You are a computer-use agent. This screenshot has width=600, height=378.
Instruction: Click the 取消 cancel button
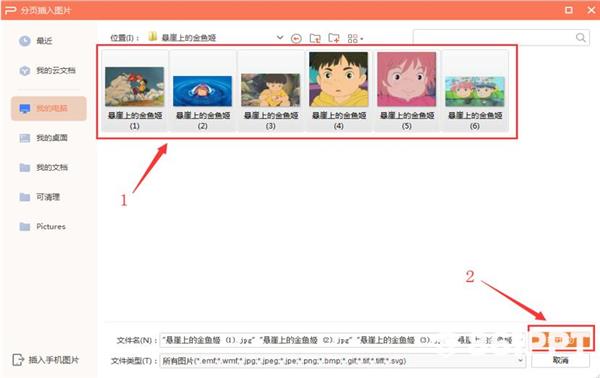coord(560,360)
